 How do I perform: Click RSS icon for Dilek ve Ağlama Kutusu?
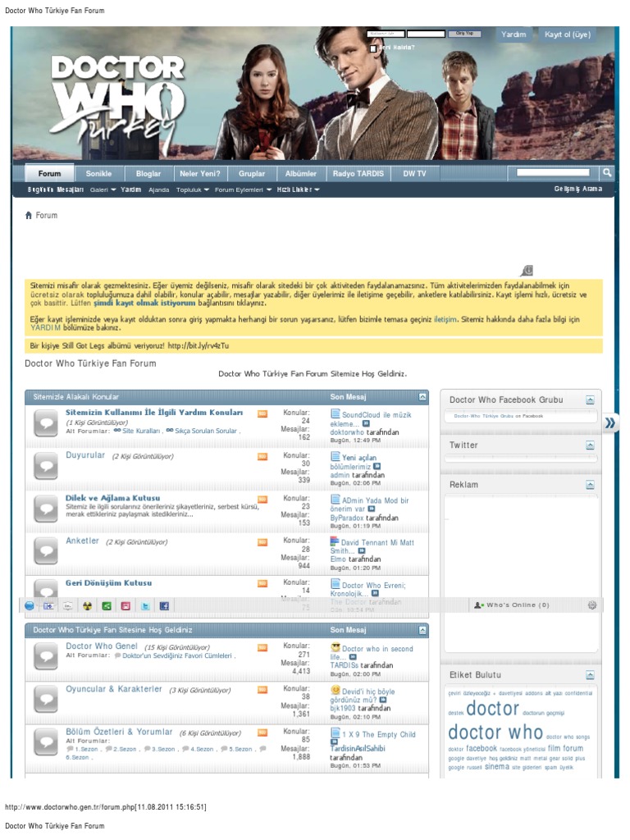point(262,500)
